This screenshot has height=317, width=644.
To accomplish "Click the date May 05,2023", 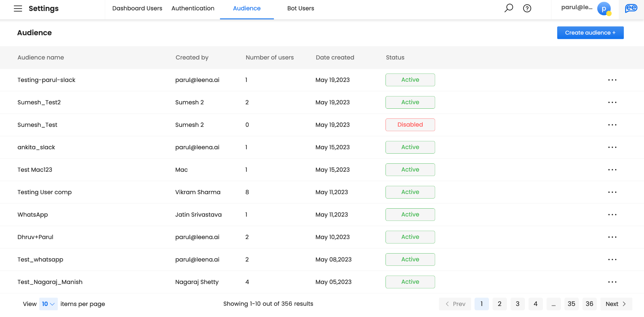I will coord(333,282).
